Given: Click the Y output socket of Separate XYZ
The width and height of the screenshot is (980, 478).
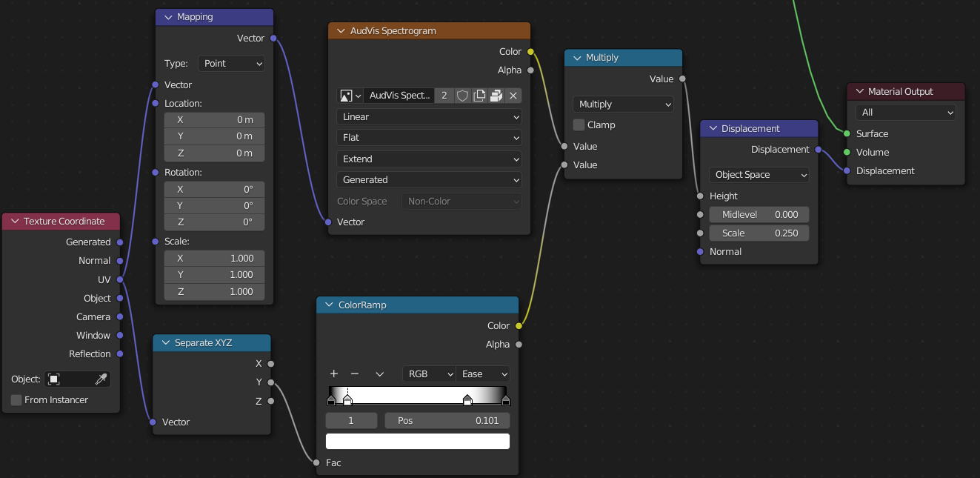Looking at the screenshot, I should coord(271,382).
